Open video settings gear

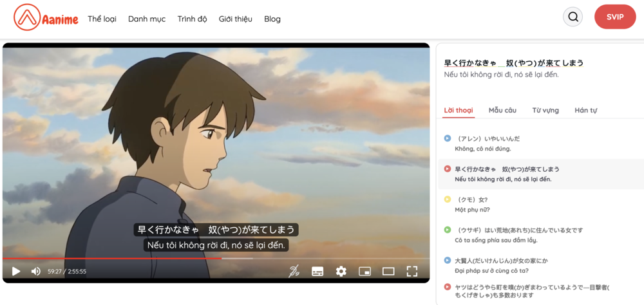(341, 272)
